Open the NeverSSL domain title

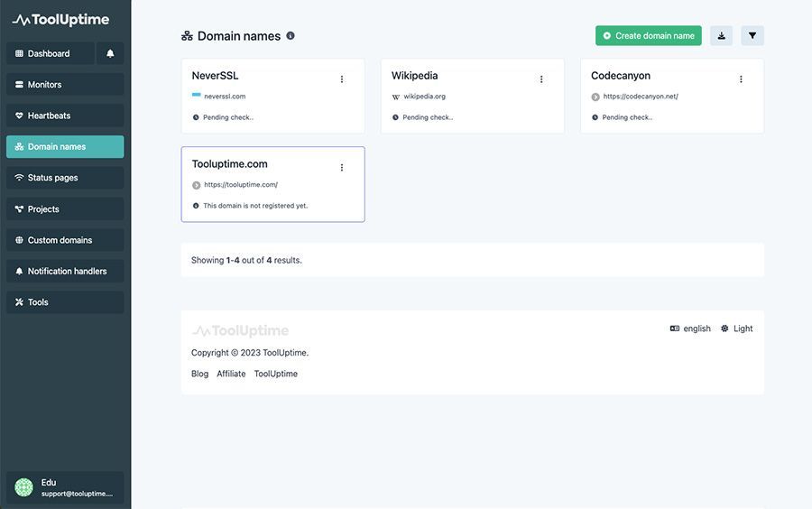tap(215, 76)
